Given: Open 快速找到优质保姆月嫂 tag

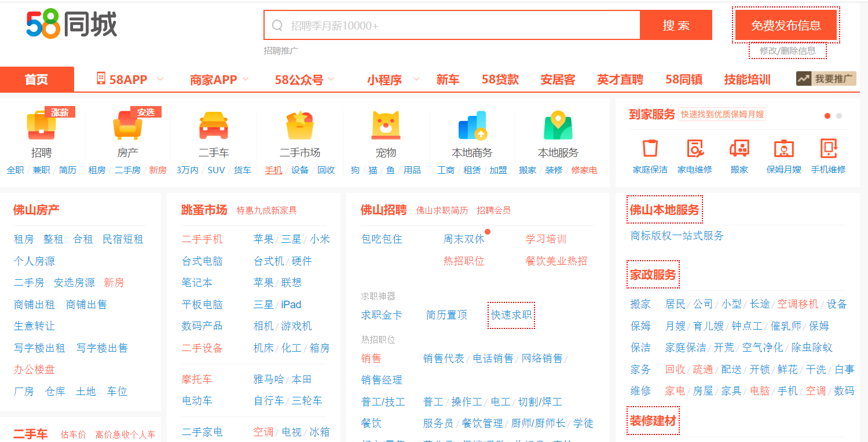Looking at the screenshot, I should pyautogui.click(x=722, y=114).
